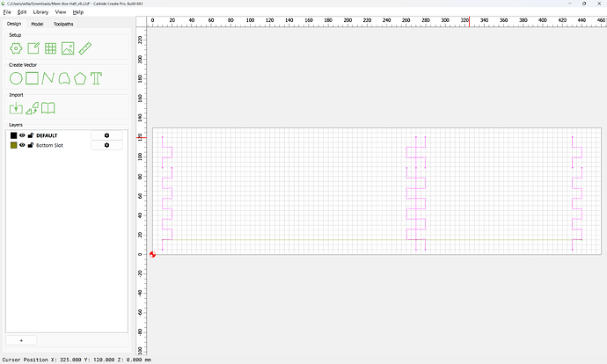Switch to the Toolpaths tab
Image resolution: width=607 pixels, height=364 pixels.
pyautogui.click(x=63, y=24)
